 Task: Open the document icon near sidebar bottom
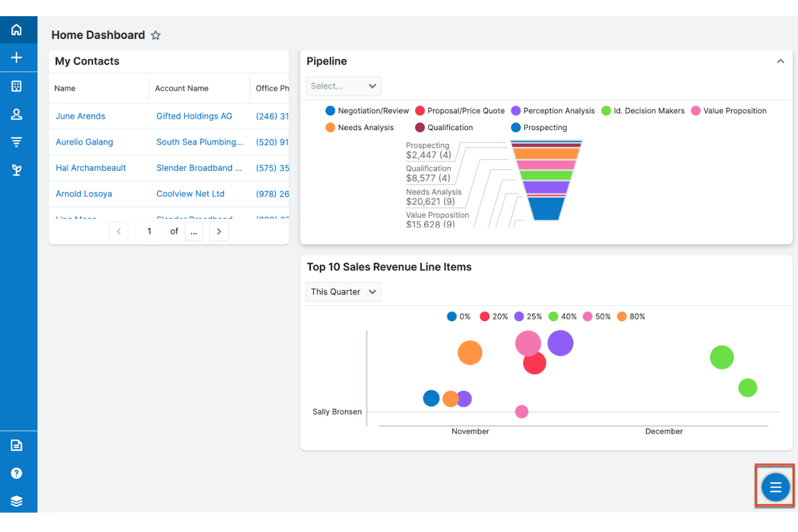click(x=17, y=445)
